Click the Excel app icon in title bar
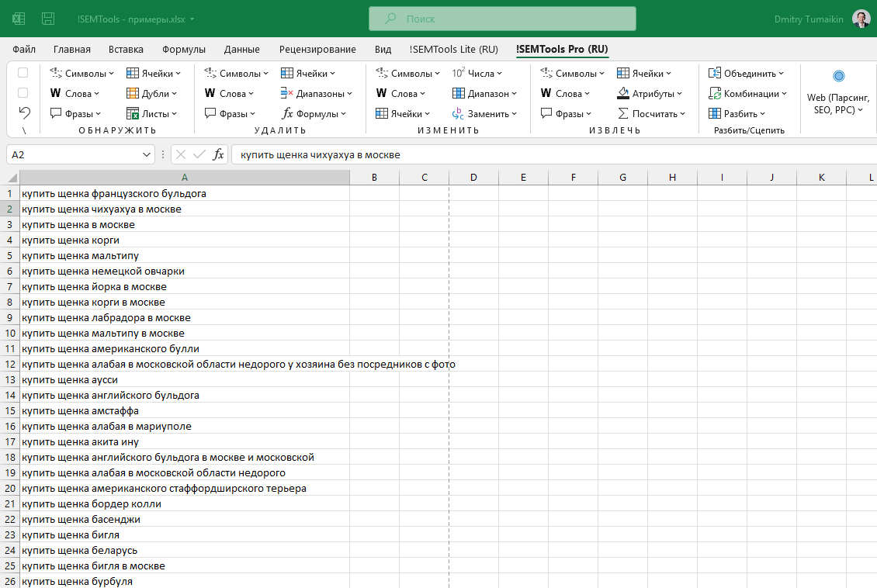Screen dimensions: 877x588 tap(19, 19)
